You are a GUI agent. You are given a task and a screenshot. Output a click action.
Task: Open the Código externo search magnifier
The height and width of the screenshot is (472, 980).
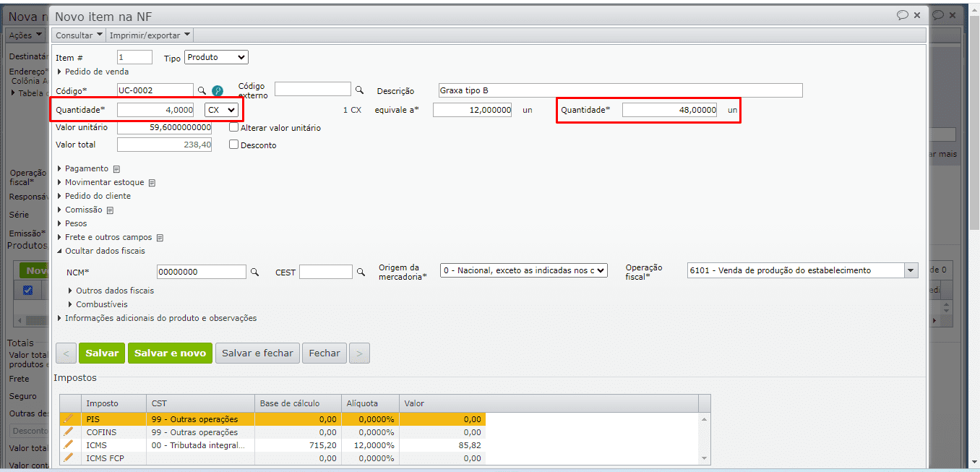(359, 90)
